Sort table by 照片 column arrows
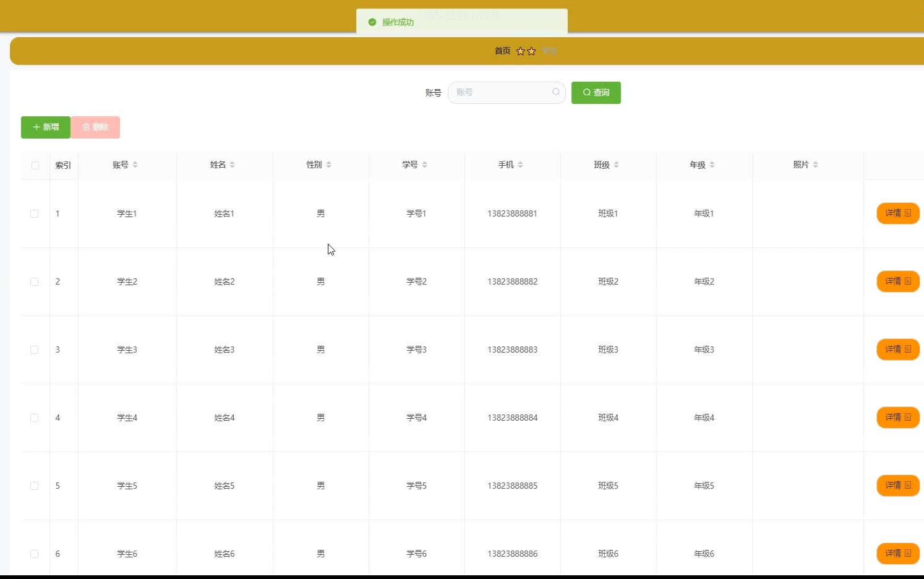The image size is (924, 579). coord(816,165)
